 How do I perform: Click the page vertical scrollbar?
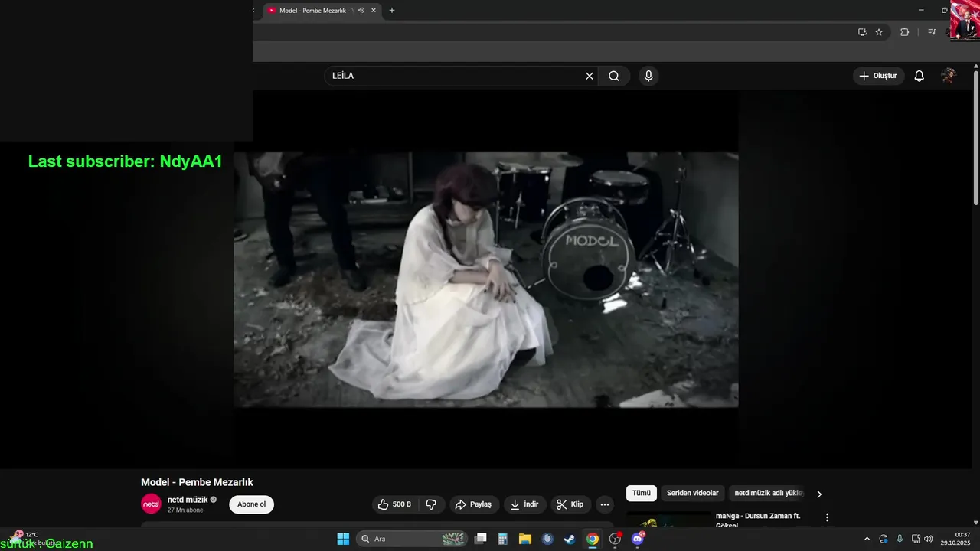(976, 138)
